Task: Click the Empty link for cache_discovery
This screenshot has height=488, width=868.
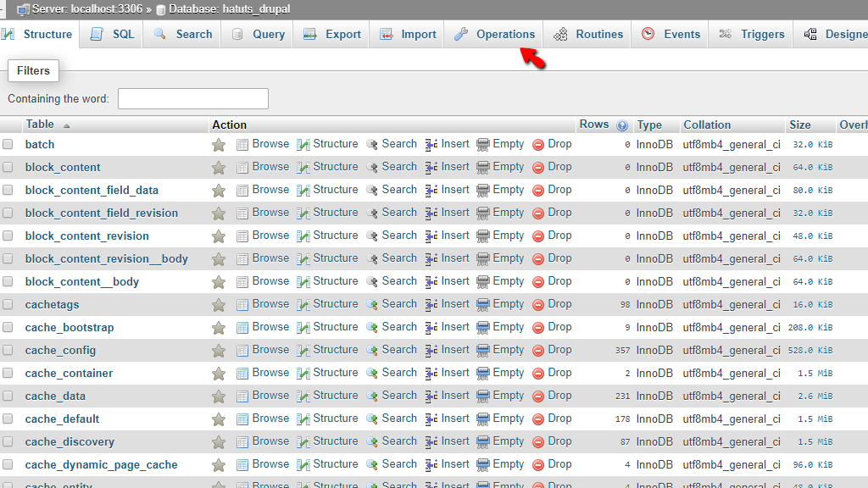Action: (509, 441)
